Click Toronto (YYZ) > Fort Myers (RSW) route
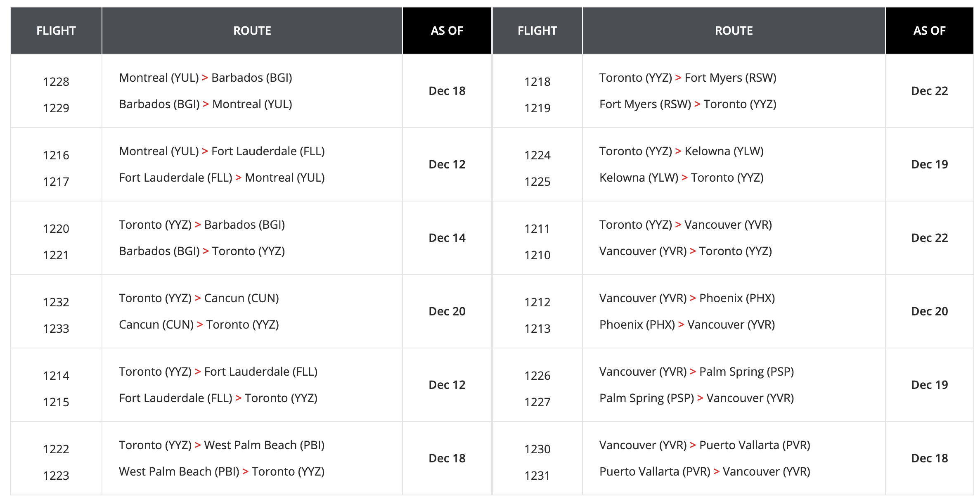This screenshot has width=980, height=502. coord(688,78)
